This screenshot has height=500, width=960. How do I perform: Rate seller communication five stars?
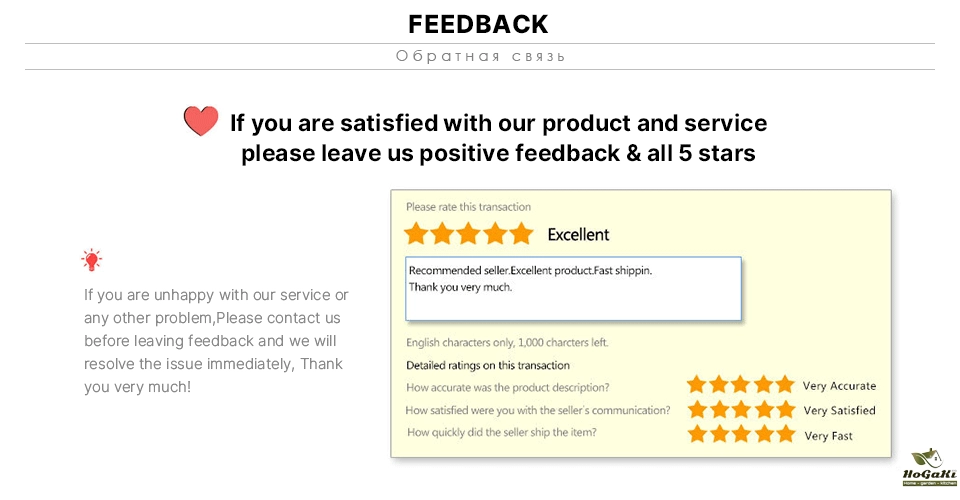click(x=785, y=410)
